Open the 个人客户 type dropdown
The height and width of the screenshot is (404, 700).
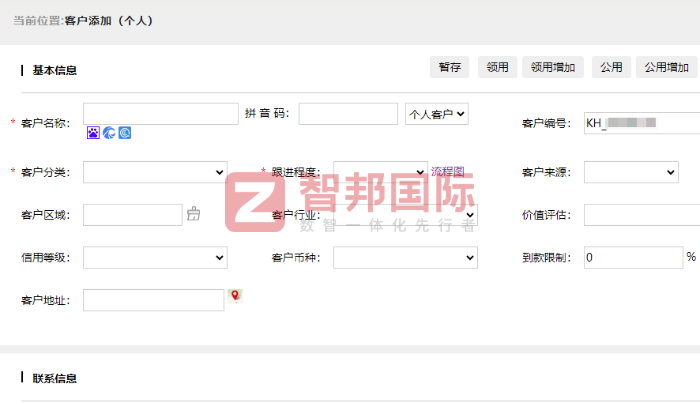[437, 114]
